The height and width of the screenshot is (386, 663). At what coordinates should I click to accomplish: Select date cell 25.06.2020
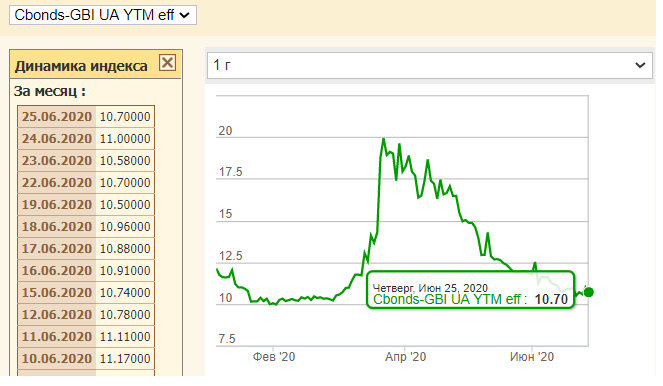coord(57,117)
